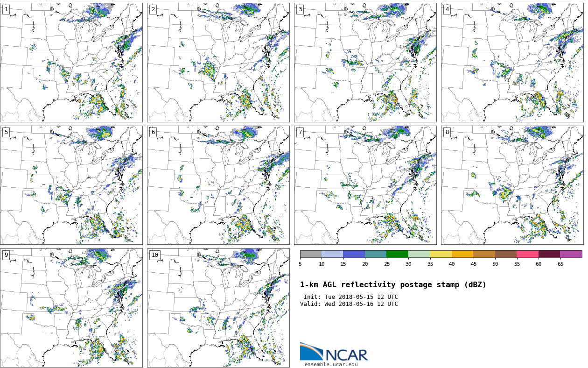Click the purple 65+ dBZ swatch
Viewport: 588px width, 368px height.
[x=571, y=254]
